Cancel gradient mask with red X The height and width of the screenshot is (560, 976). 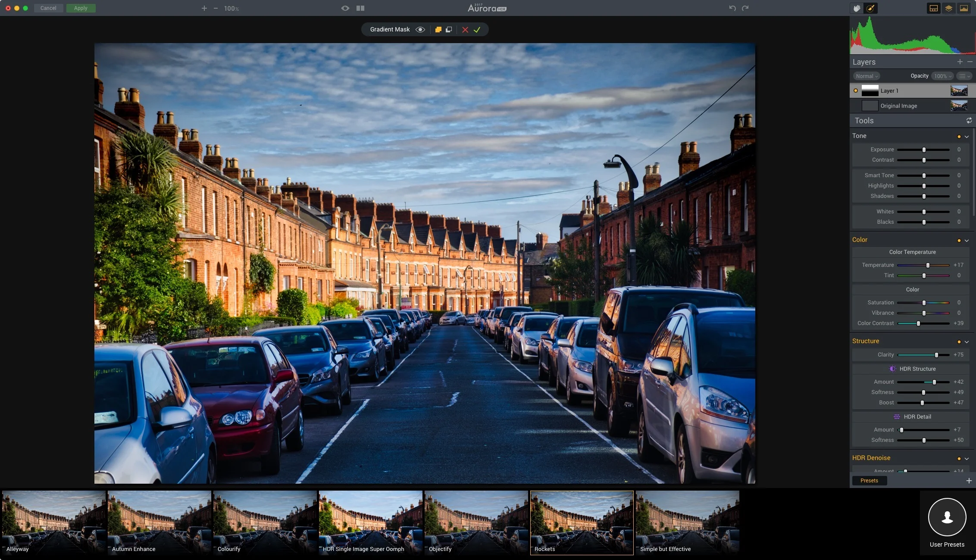tap(465, 30)
